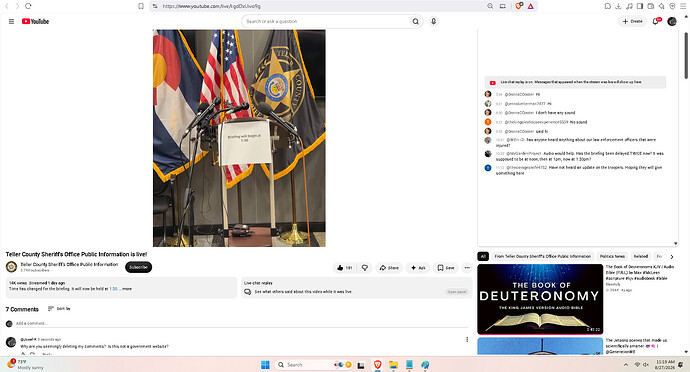Image resolution: width=690 pixels, height=372 pixels.
Task: Open The Jetsons scenes video title
Action: [636, 346]
